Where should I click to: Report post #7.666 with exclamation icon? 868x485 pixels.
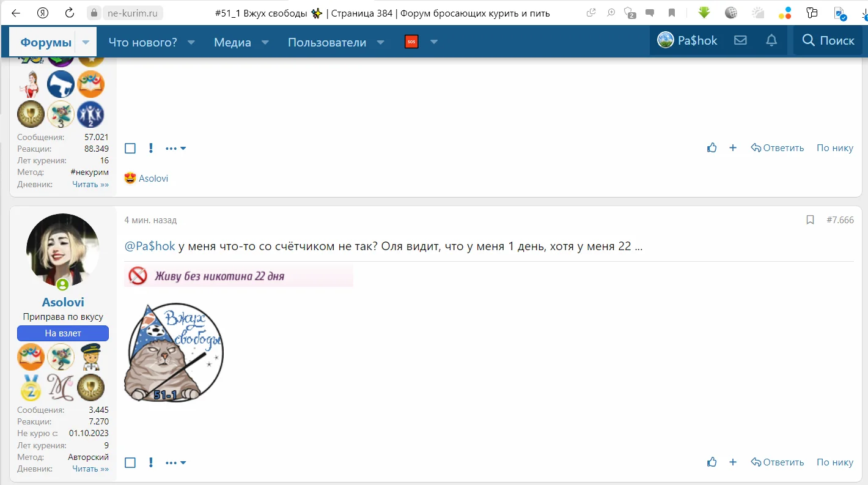[x=150, y=462]
